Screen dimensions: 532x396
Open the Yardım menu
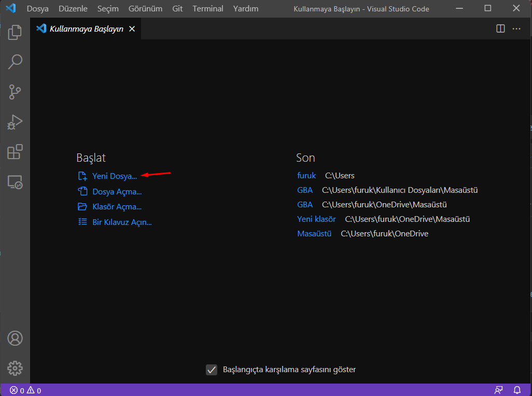246,8
